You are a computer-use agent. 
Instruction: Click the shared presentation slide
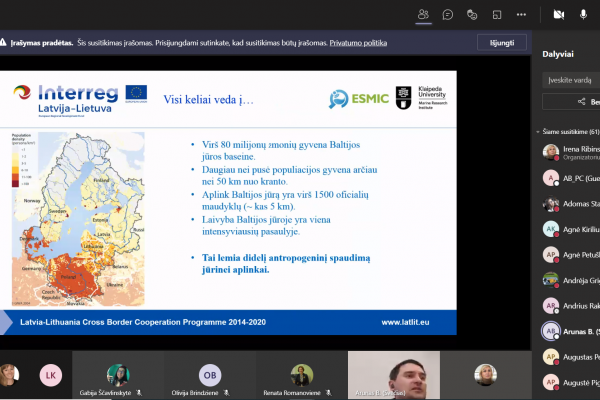pos(228,203)
